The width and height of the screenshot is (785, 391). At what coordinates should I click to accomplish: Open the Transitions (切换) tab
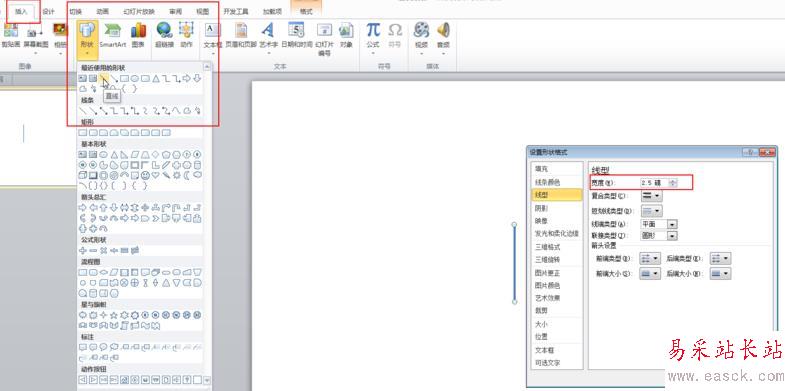tap(76, 12)
